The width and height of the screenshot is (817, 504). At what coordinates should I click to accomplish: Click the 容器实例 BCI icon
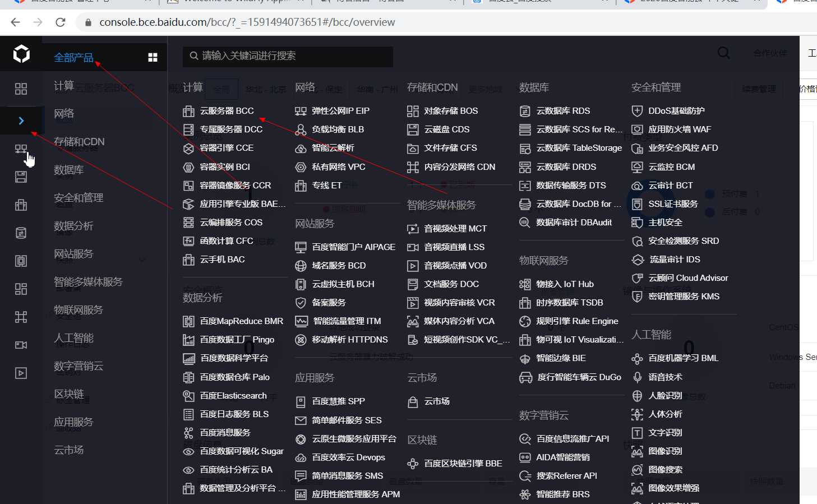188,167
